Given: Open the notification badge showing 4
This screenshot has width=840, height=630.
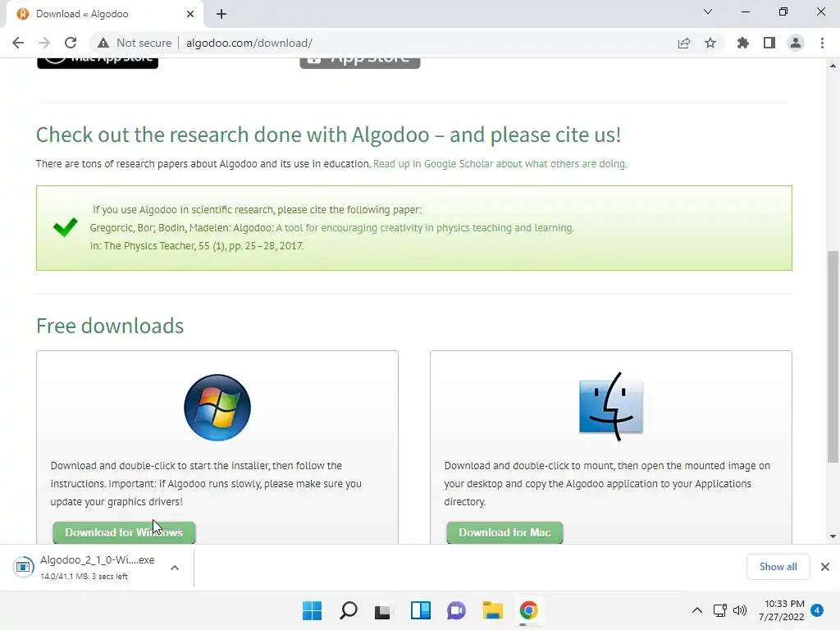Looking at the screenshot, I should [x=817, y=610].
